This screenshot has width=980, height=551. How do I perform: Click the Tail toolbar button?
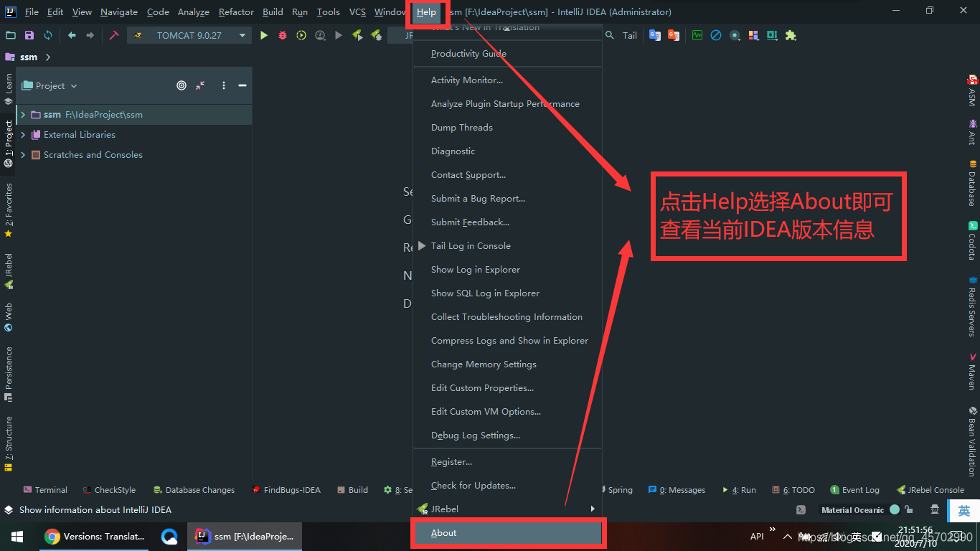(630, 35)
